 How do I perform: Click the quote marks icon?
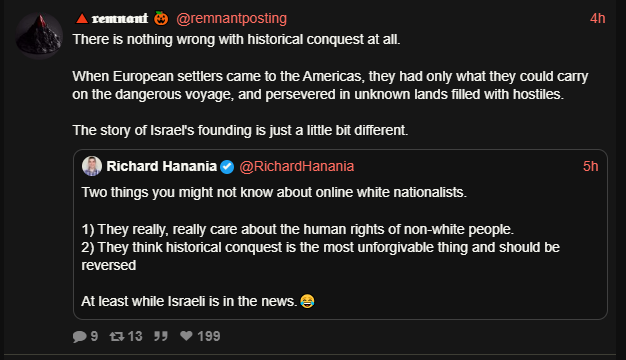point(161,336)
